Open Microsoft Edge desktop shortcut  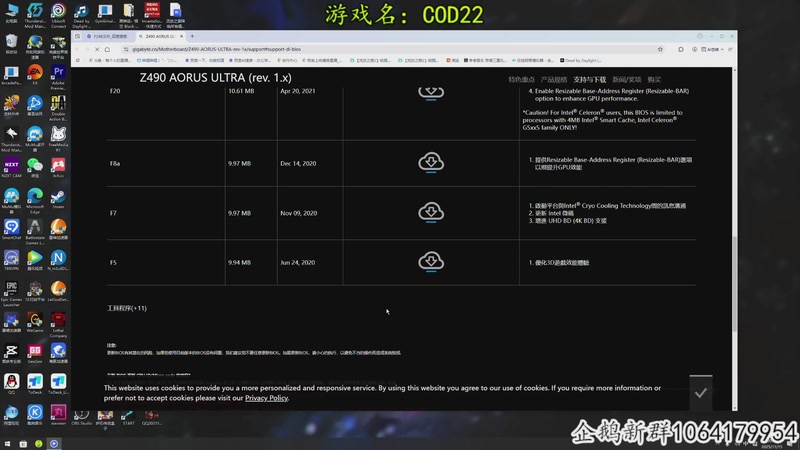[35, 201]
